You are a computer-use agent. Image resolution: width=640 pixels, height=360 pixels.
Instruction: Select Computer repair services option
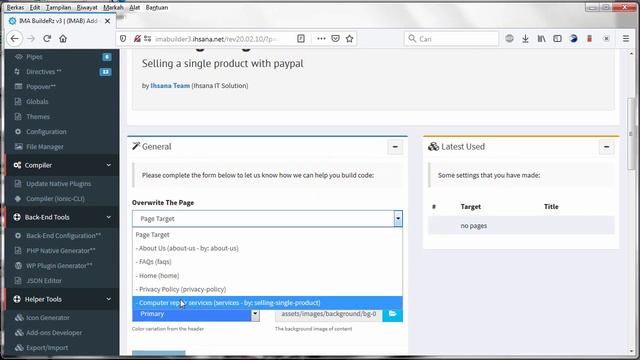point(267,303)
